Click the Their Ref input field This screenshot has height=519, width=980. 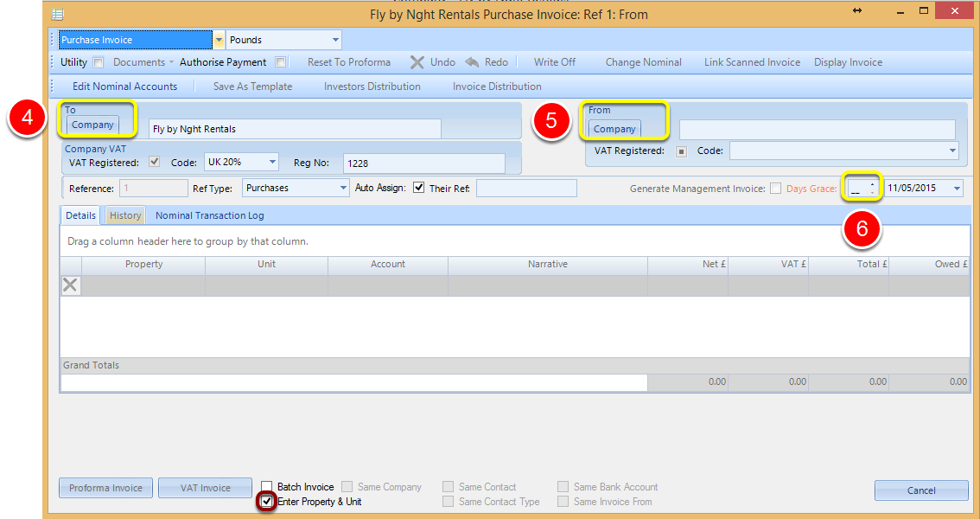[526, 189]
